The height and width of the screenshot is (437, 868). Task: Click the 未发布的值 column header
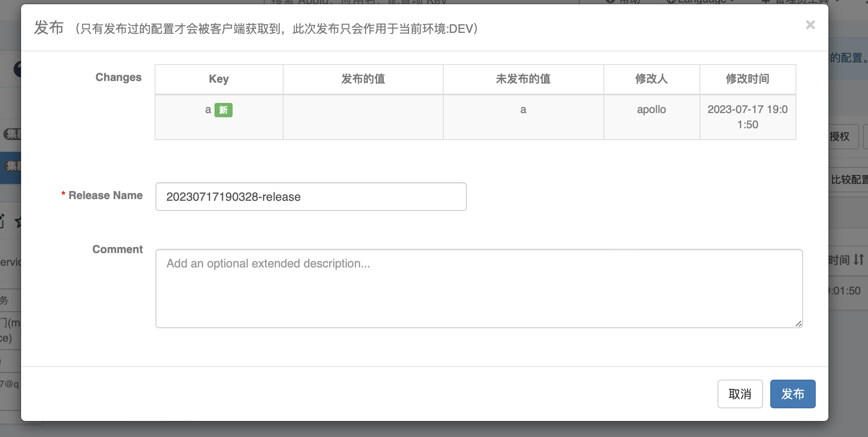[523, 79]
